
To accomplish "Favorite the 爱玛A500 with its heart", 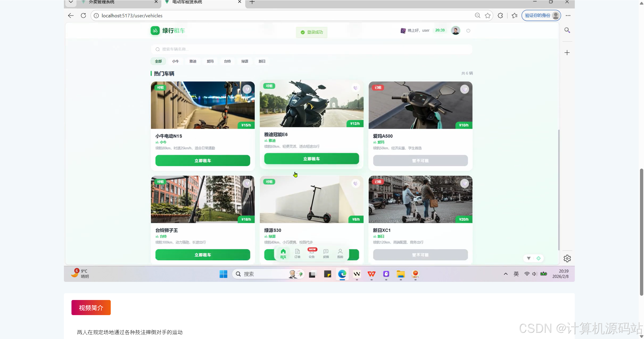I will pos(465,89).
